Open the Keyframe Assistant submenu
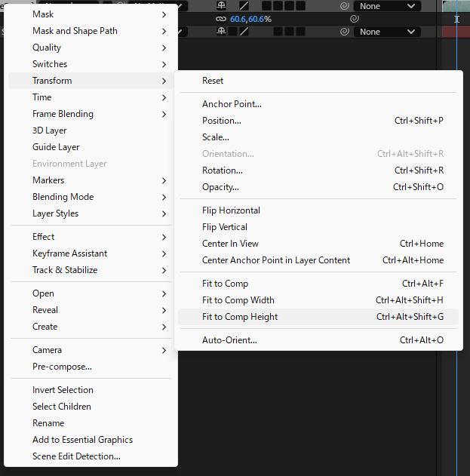 click(x=91, y=253)
